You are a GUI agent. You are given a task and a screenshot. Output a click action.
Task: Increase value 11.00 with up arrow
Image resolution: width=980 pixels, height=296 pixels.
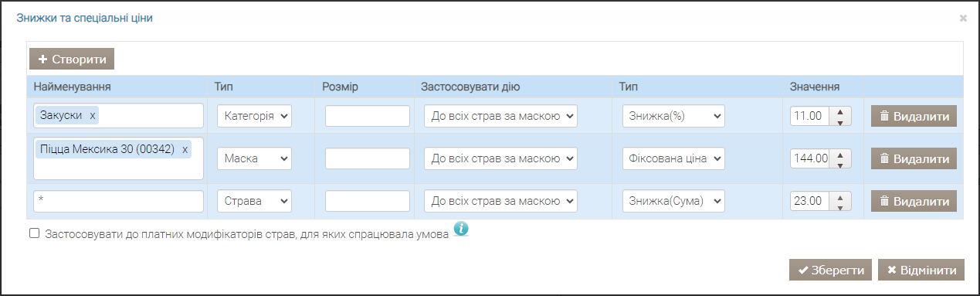840,111
